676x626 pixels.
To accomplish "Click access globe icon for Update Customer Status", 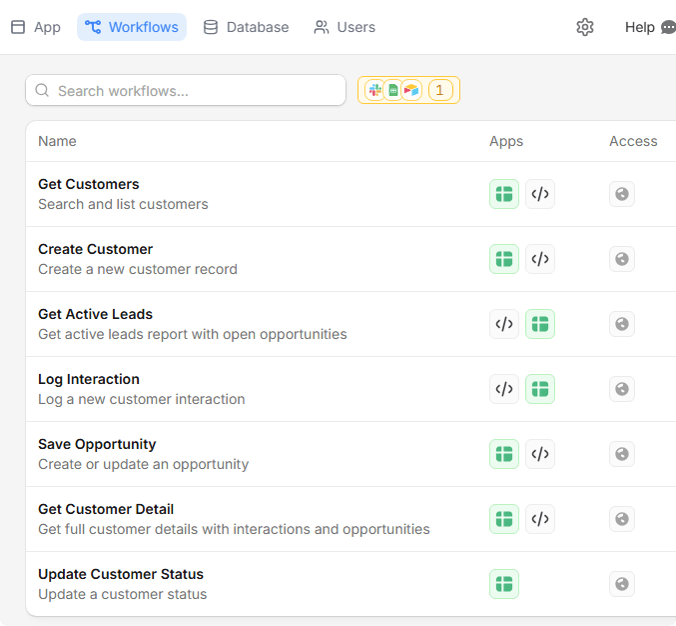I will [622, 584].
